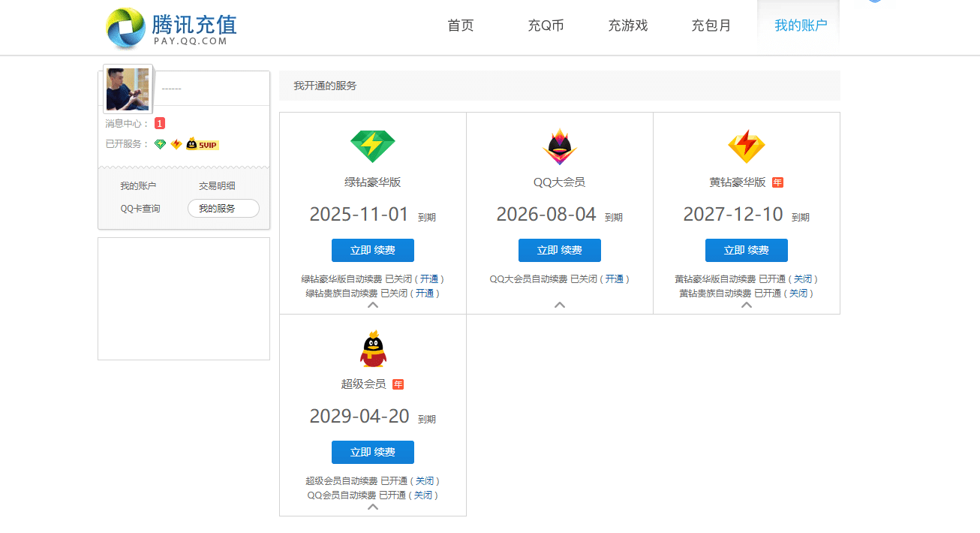This screenshot has height=533, width=980.
Task: Renew 黄钻豪华版 with 立即续费 button
Action: point(747,250)
